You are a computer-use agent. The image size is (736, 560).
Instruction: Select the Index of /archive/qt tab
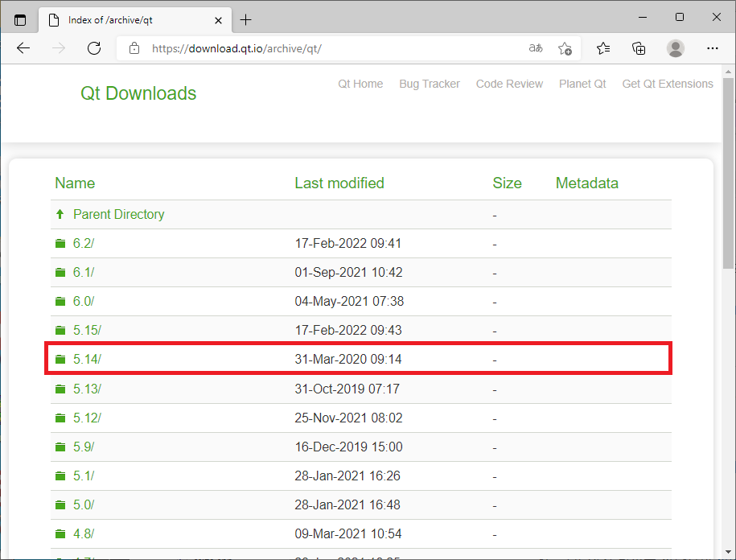134,20
